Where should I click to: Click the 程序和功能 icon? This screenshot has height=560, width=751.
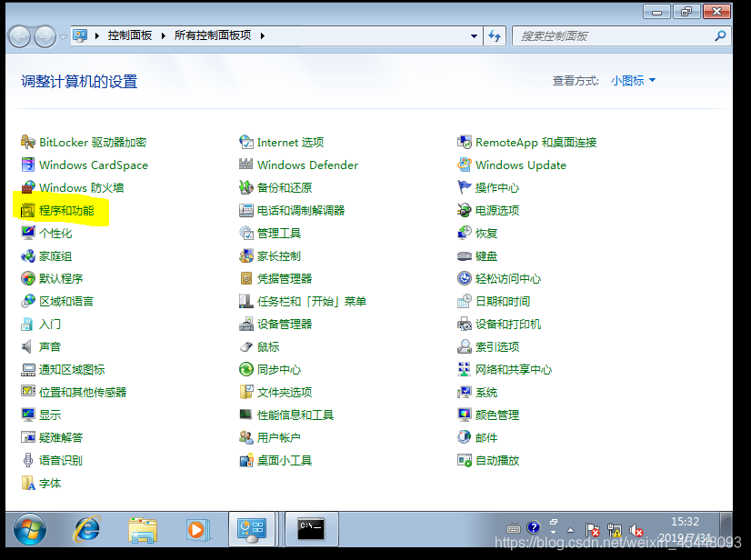(28, 210)
